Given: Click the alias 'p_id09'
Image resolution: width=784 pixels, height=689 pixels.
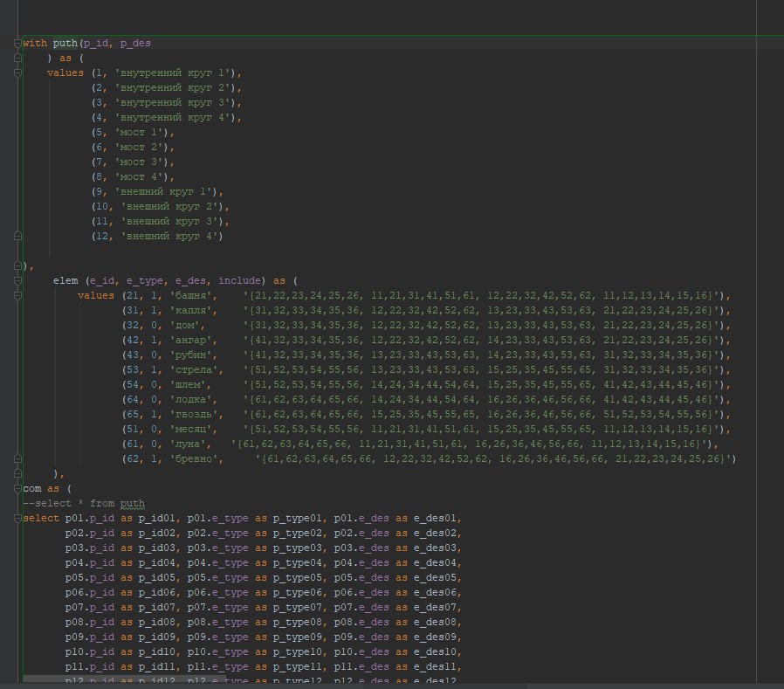Looking at the screenshot, I should tap(157, 637).
